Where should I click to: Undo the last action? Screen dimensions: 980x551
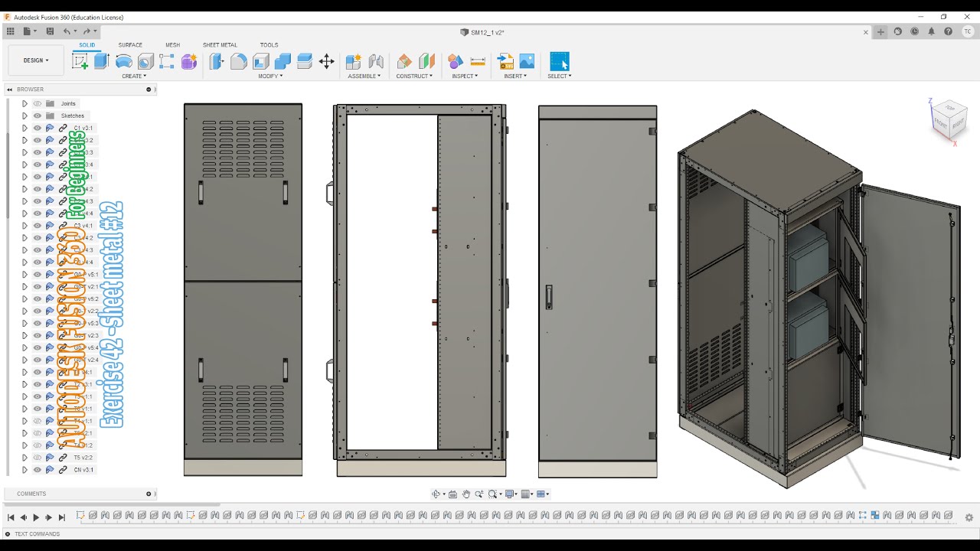click(x=67, y=31)
